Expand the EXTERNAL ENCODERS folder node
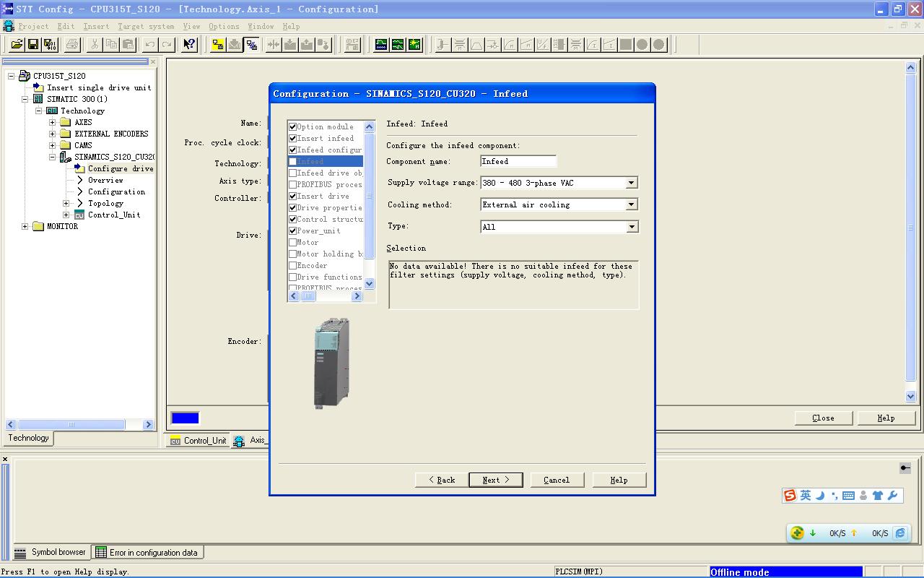 point(52,134)
